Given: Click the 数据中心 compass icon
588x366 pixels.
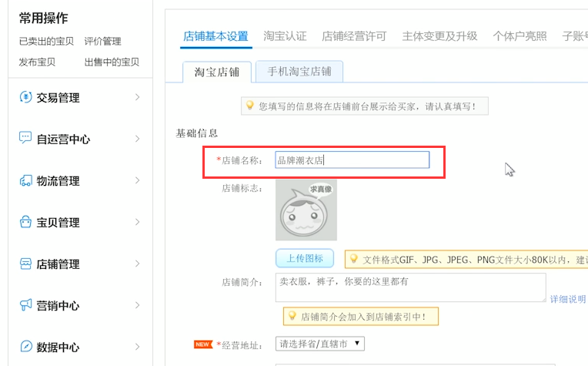Looking at the screenshot, I should (25, 347).
